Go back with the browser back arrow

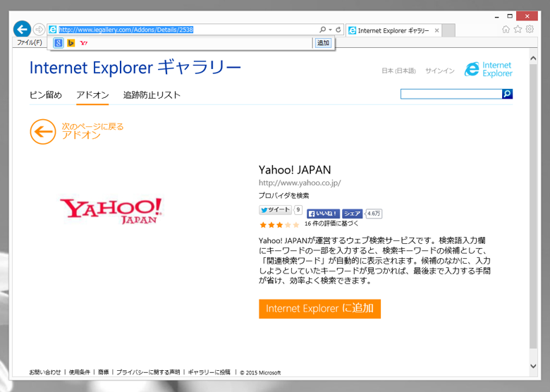click(x=22, y=29)
